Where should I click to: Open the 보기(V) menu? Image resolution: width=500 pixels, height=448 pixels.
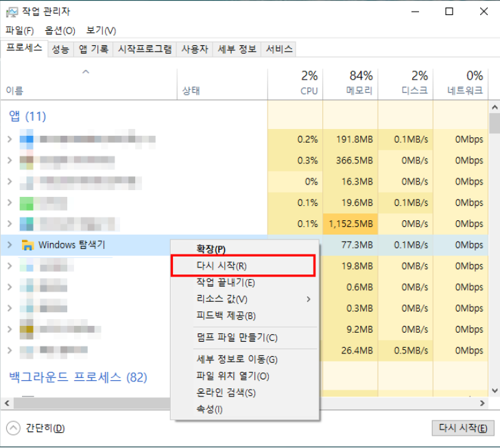pyautogui.click(x=101, y=31)
